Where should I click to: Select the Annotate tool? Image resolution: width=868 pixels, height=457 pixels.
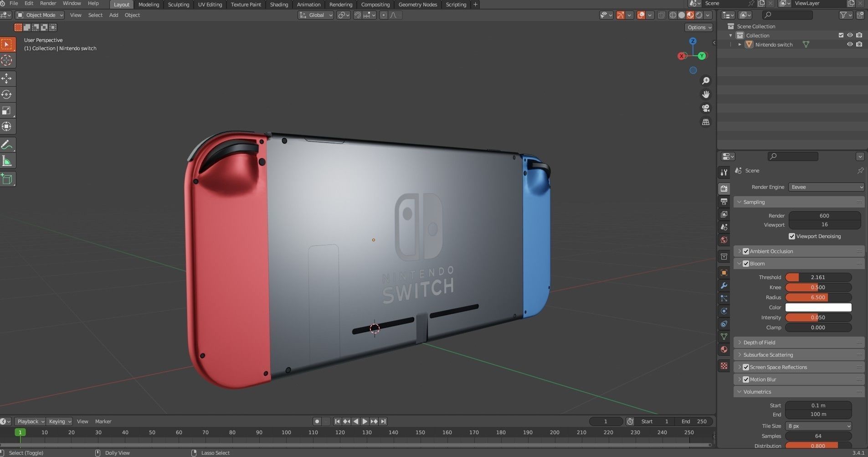click(x=7, y=145)
